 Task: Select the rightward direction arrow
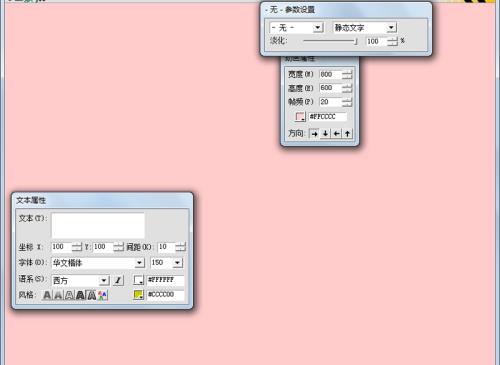(x=314, y=134)
